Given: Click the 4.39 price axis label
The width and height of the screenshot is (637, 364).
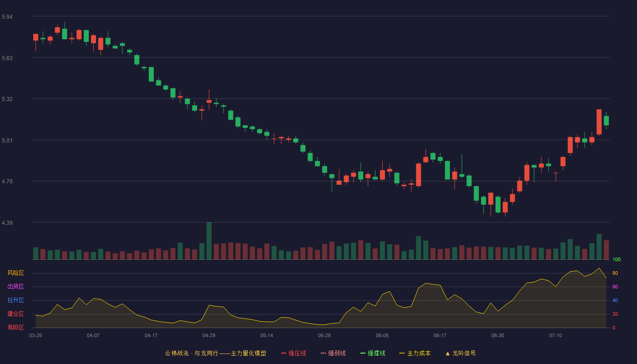Looking at the screenshot, I should (x=7, y=223).
